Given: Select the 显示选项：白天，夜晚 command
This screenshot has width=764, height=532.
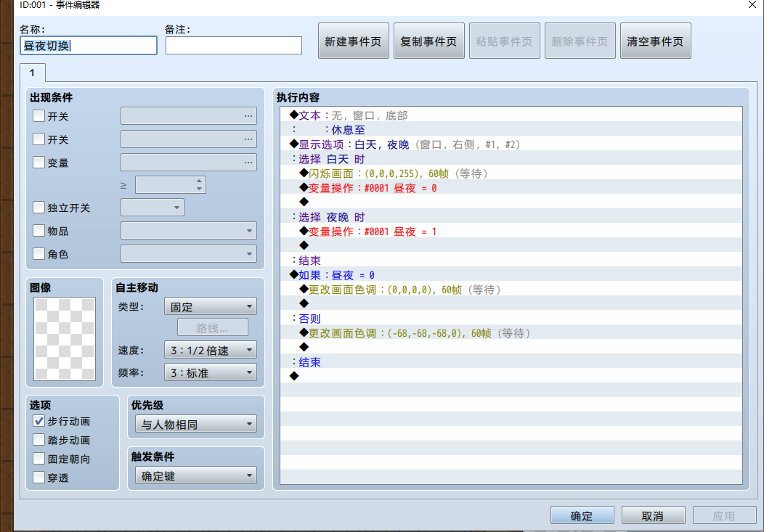Looking at the screenshot, I should 511,144.
